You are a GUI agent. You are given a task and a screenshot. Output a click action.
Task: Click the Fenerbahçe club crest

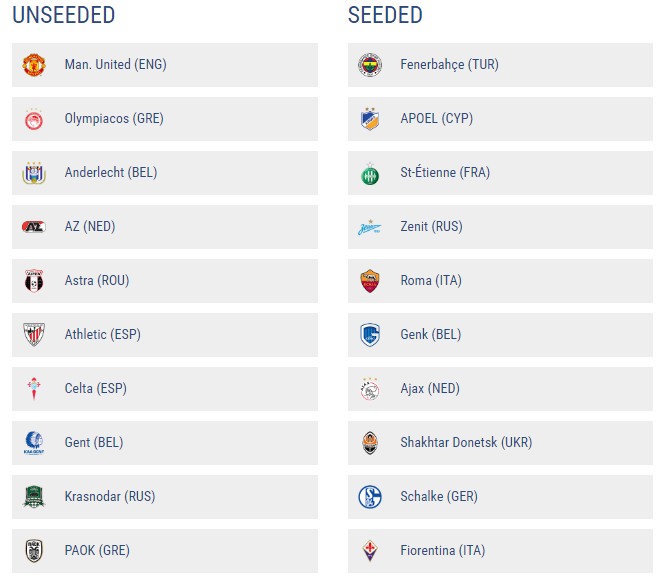click(370, 65)
